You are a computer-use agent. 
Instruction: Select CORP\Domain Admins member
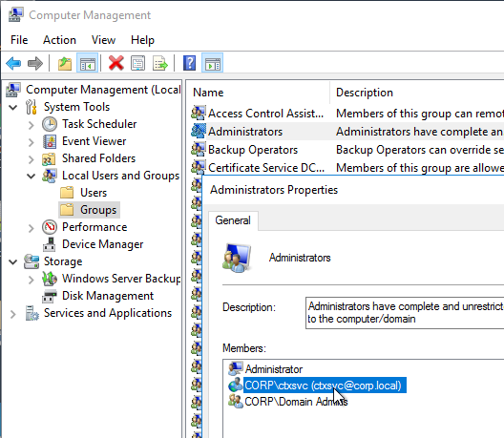click(296, 402)
